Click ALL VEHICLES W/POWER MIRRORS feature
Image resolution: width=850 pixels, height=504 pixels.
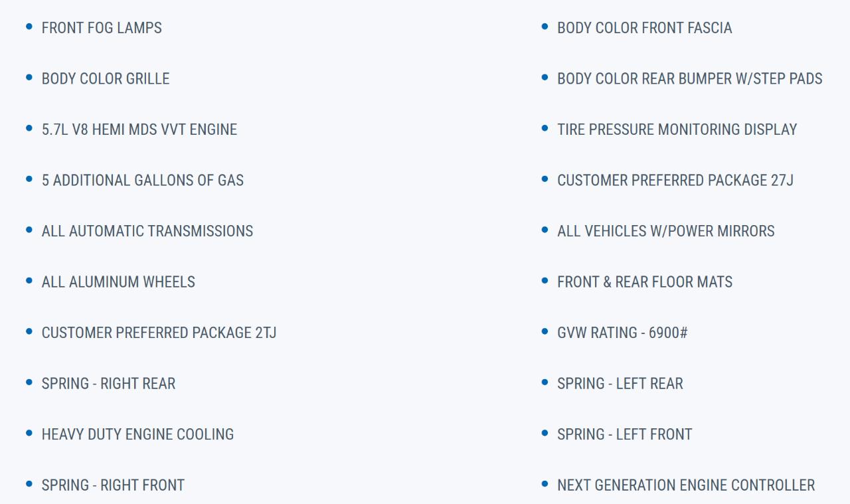[x=666, y=231]
